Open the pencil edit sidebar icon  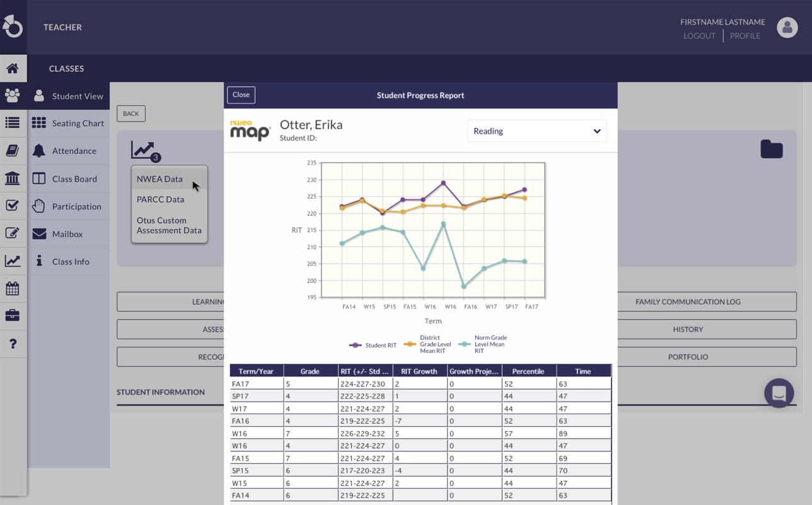coord(13,233)
